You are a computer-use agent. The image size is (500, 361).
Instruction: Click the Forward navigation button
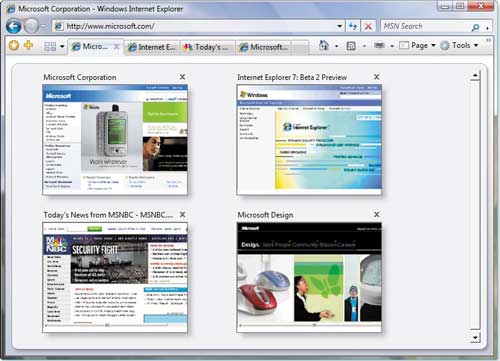(31, 26)
